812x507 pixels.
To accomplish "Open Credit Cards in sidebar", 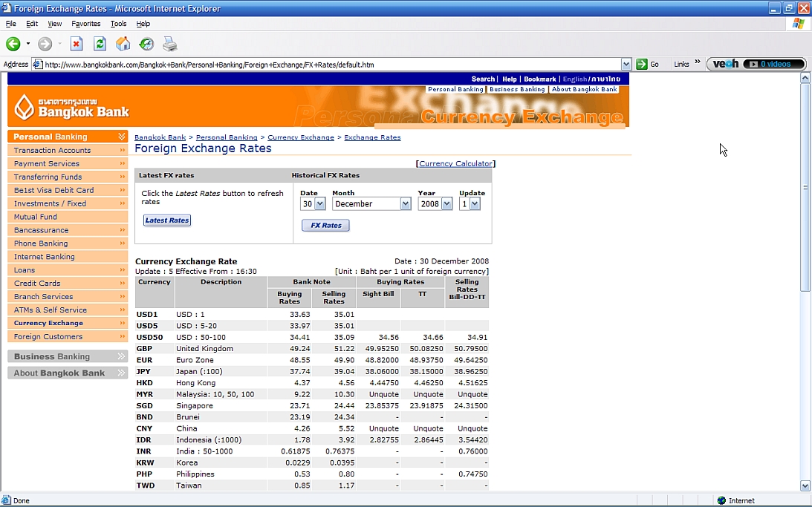I will point(68,283).
